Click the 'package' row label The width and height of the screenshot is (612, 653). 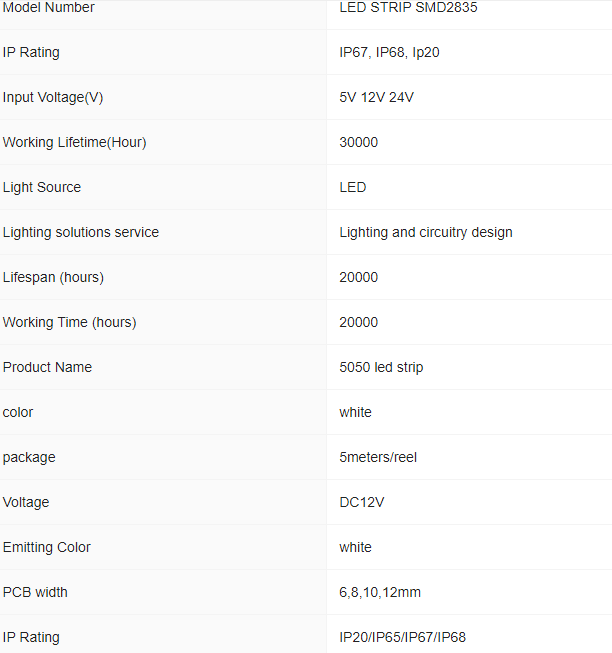pyautogui.click(x=29, y=457)
